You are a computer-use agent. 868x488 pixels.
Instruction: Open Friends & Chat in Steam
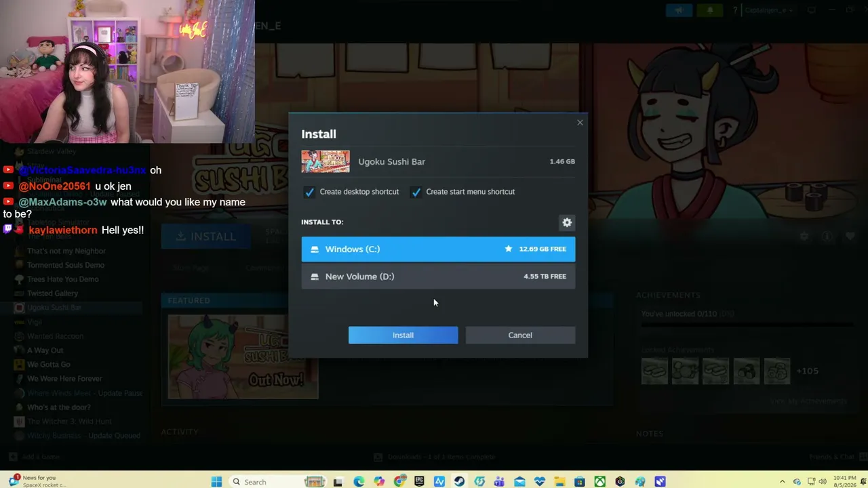coord(833,457)
